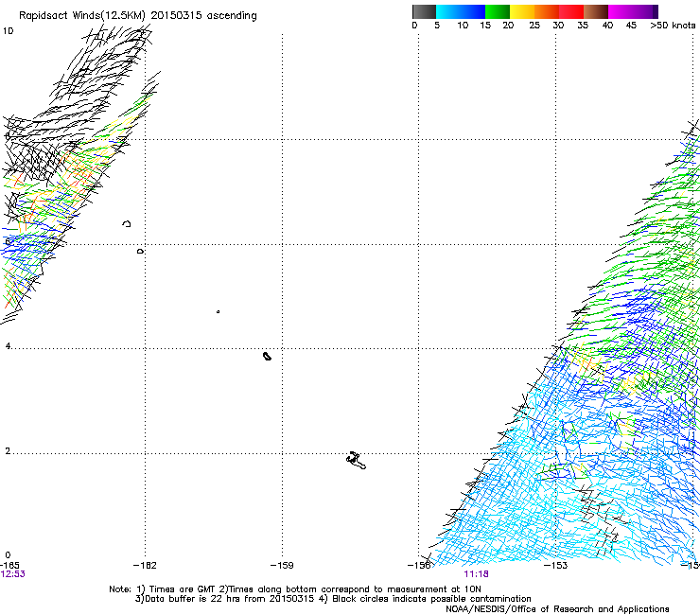Click the latitude "10" label at top left
The image size is (700, 615).
[x=8, y=31]
